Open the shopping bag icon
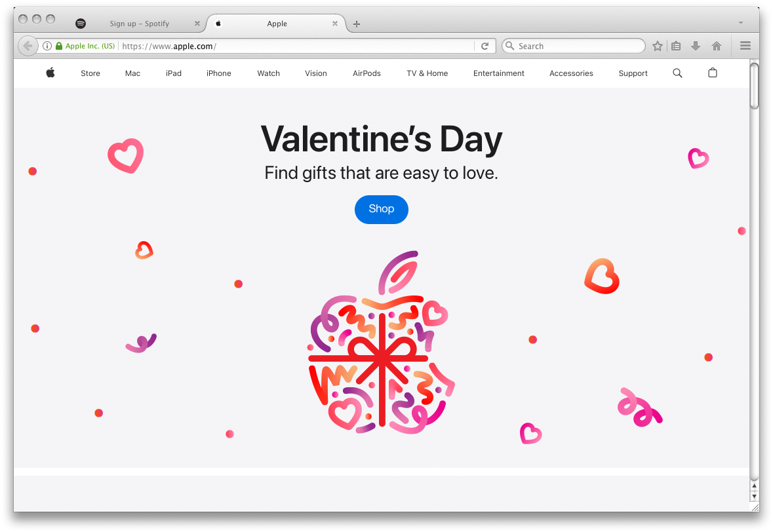Viewport: 773px width, 532px height. (713, 73)
